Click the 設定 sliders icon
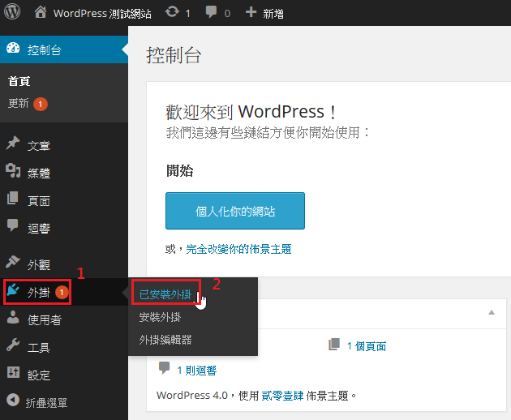 coord(13,372)
